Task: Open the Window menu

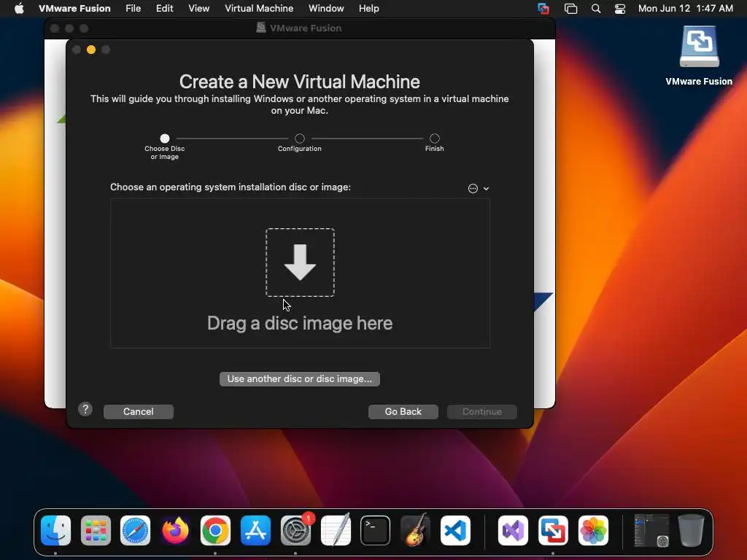Action: [326, 9]
